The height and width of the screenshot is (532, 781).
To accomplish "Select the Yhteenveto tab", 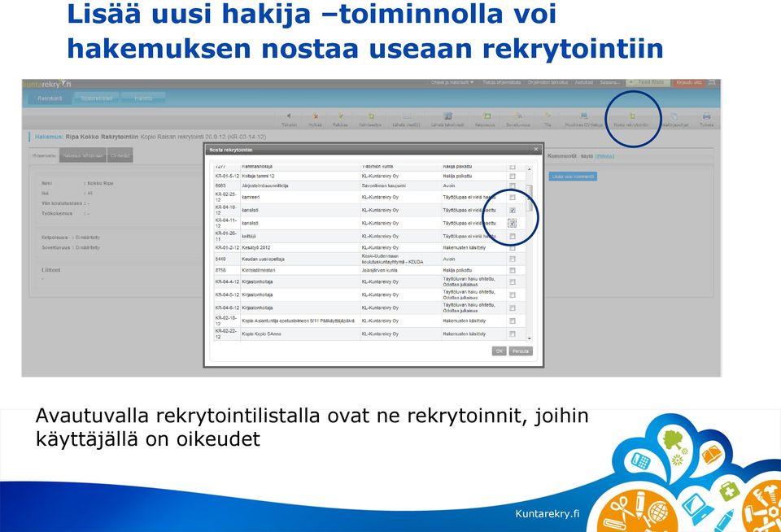I will coord(44,155).
